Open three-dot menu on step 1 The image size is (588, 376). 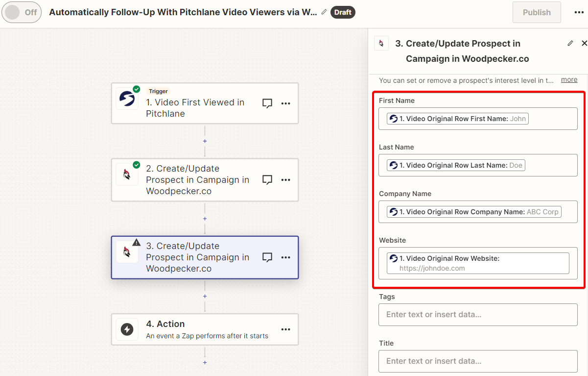(x=286, y=103)
